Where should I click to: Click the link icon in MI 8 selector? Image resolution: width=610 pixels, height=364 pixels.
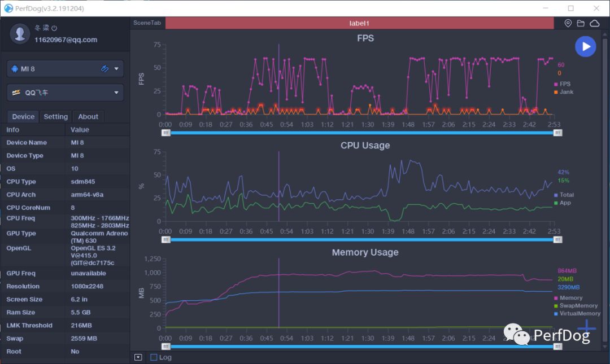coord(104,69)
